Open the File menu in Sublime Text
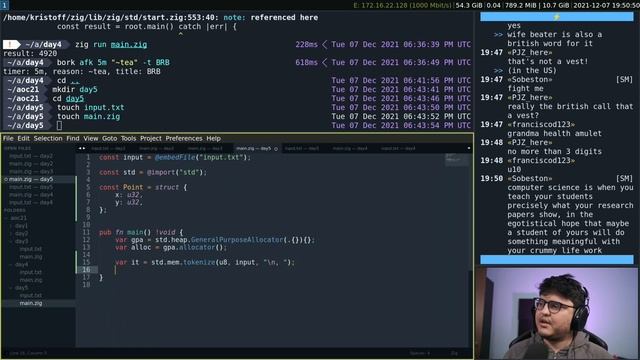This screenshot has height=360, width=640. point(8,138)
